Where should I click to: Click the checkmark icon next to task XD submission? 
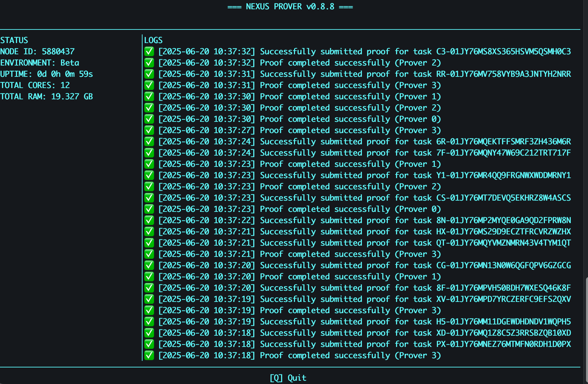click(149, 333)
